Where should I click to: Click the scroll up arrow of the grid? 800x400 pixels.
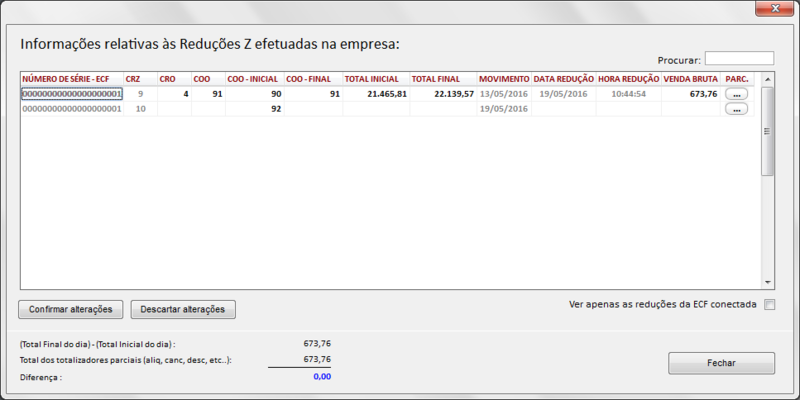coord(768,78)
